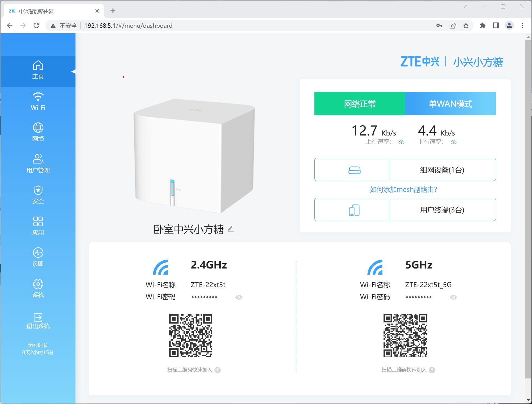
Task: Share this page via share icon
Action: 453,26
